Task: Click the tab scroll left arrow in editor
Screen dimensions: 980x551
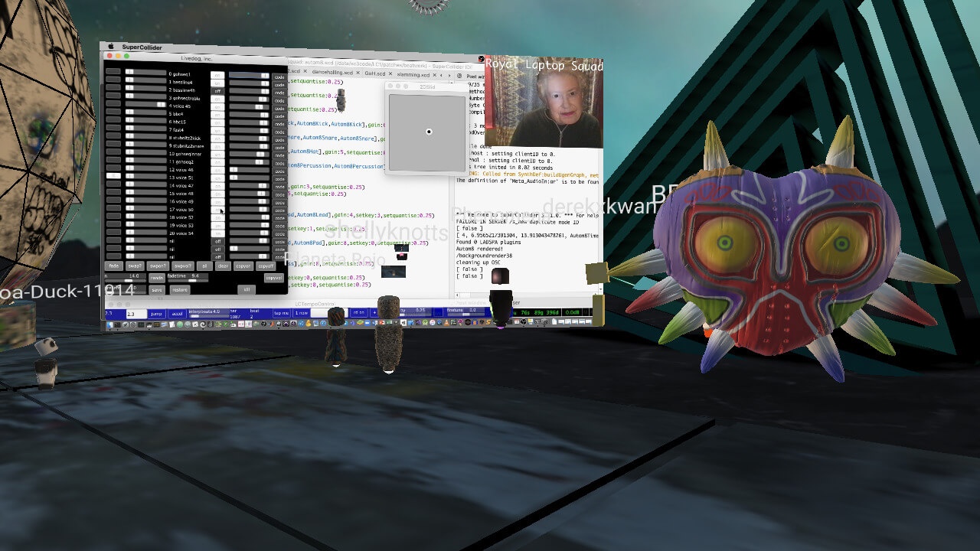Action: pyautogui.click(x=441, y=75)
